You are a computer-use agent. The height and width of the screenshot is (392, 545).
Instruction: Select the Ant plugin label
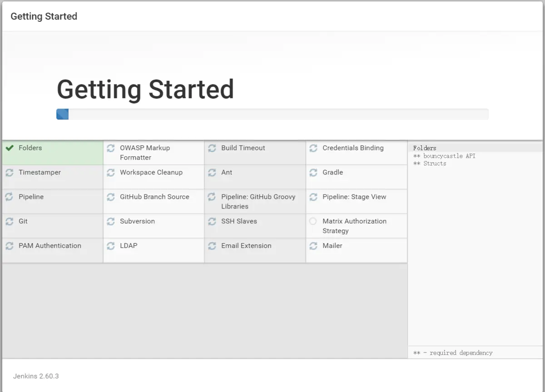click(227, 172)
